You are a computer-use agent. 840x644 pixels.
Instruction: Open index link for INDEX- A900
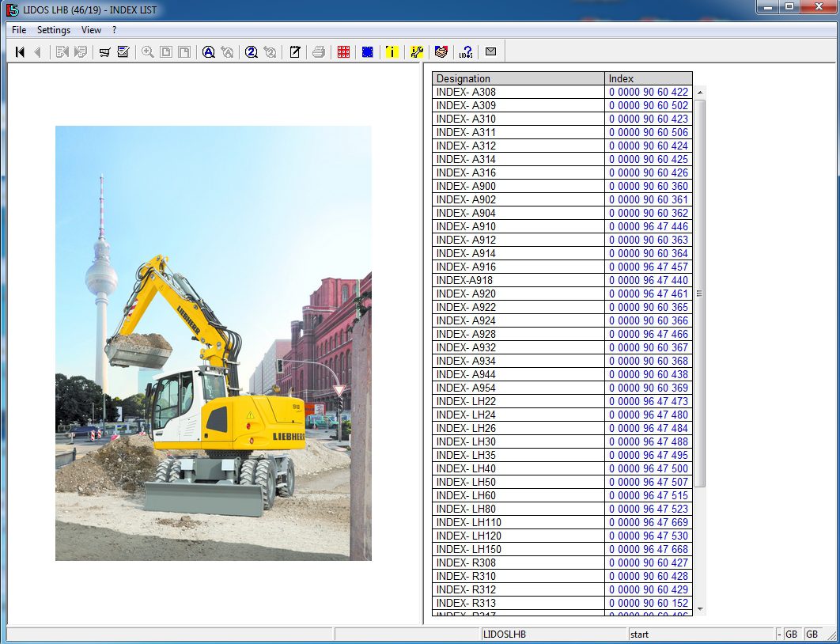coord(648,186)
